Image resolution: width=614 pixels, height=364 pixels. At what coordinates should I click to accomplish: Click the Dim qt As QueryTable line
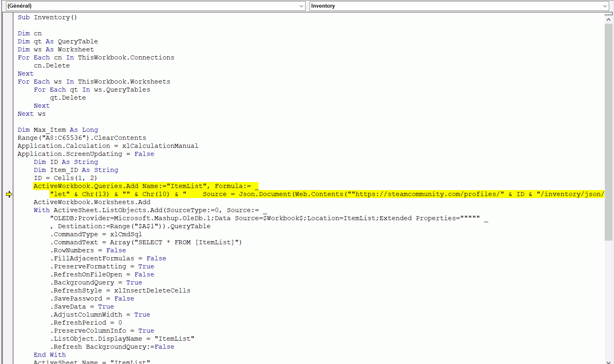point(57,42)
